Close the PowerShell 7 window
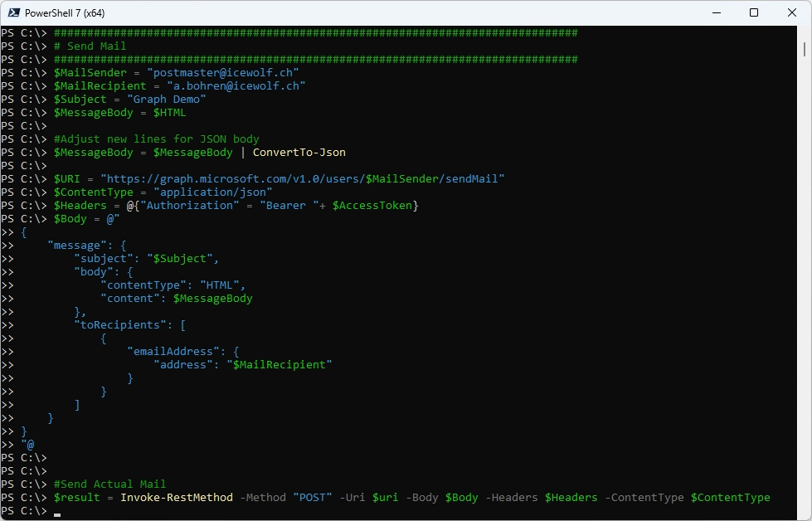812x521 pixels. click(792, 12)
